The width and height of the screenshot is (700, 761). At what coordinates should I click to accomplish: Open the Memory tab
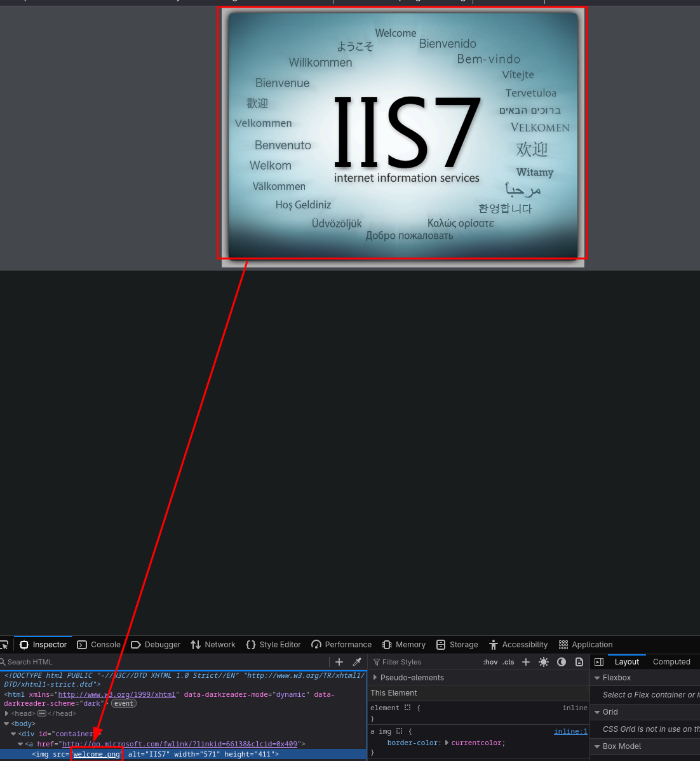(403, 645)
